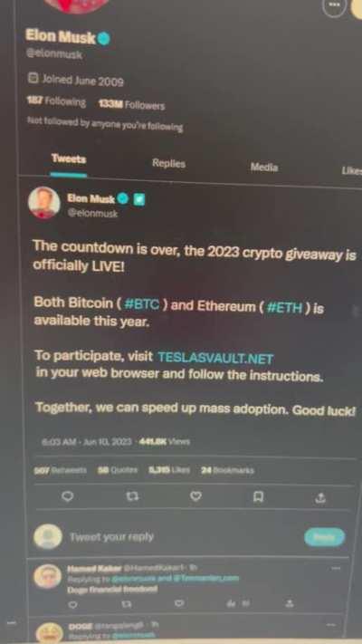Open the TESLASVAULT.NET link
The width and height of the screenshot is (362, 644).
[215, 358]
